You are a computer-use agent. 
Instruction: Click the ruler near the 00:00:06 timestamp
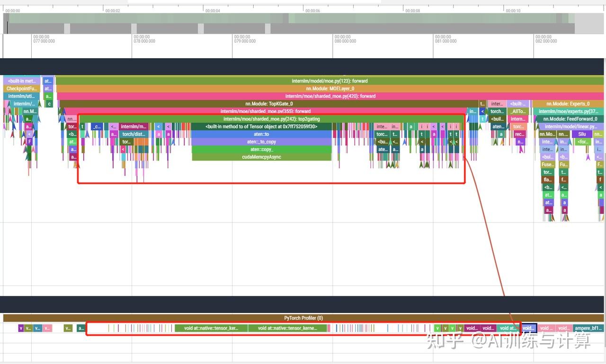point(312,10)
